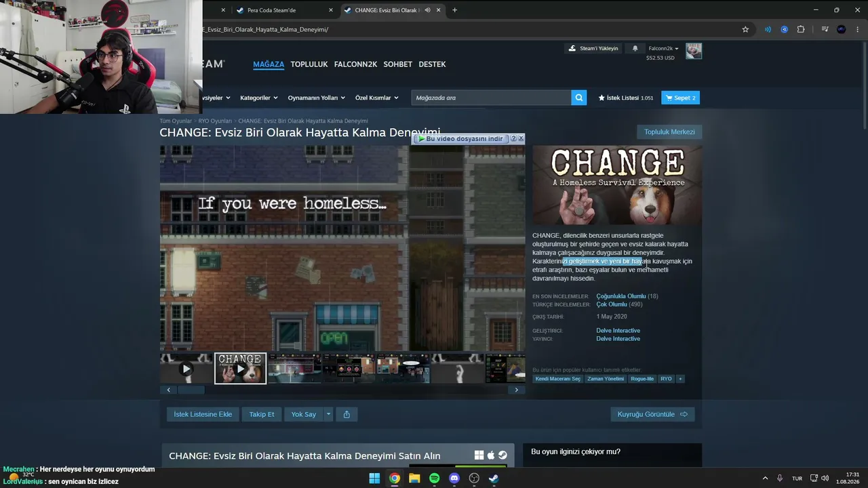The image size is (868, 488).
Task: Open Discord from the taskbar
Action: click(454, 479)
